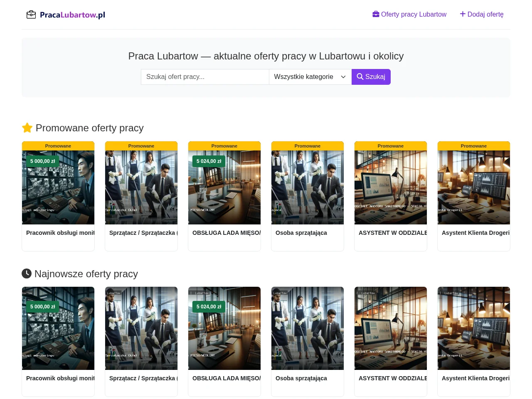Select the 5 024,00 zł badge in Promowane oferty

coord(209,161)
